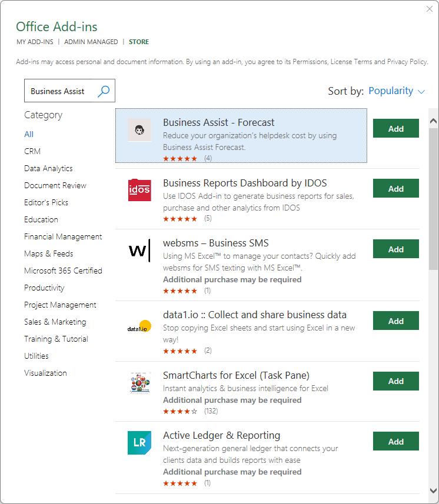Choose the Visualization category
Viewport: 439px width, 504px height.
45,373
